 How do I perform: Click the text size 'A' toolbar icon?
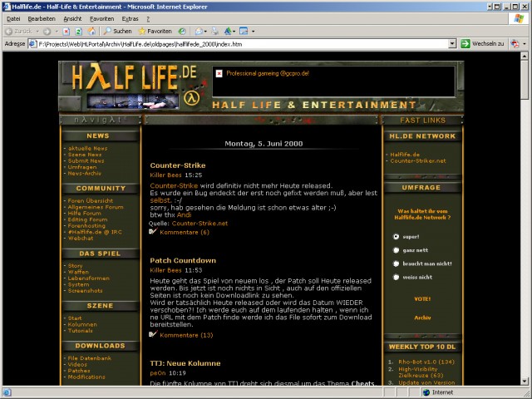tap(228, 32)
